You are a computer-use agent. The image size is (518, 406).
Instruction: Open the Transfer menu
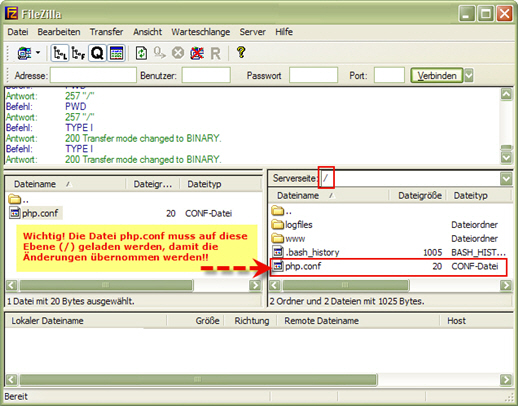[106, 32]
